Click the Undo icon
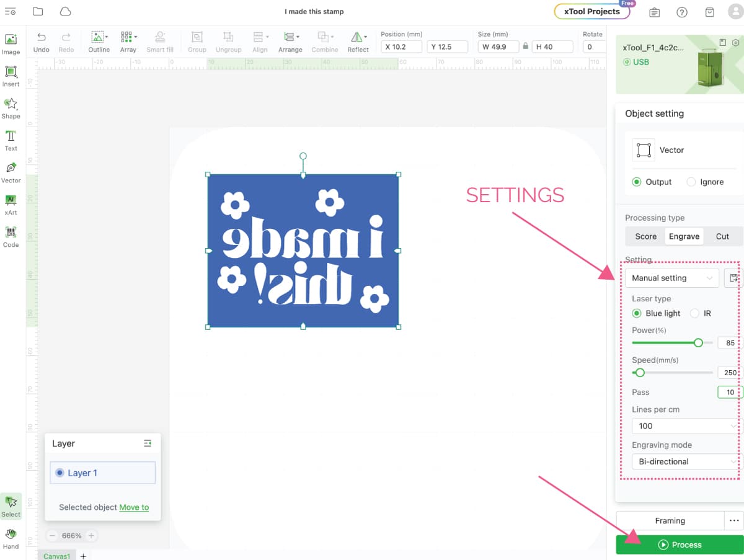The image size is (744, 560). pyautogui.click(x=41, y=42)
